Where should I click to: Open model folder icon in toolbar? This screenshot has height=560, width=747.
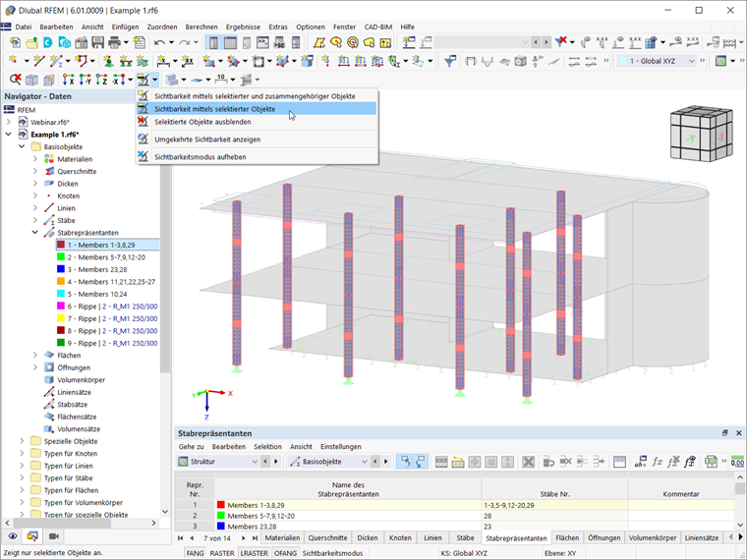click(x=31, y=43)
